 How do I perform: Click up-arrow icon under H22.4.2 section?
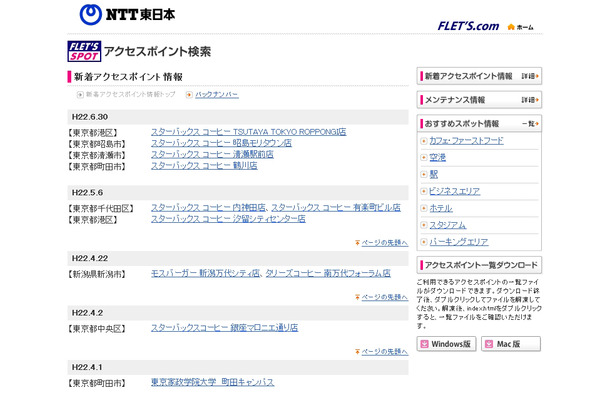(357, 352)
